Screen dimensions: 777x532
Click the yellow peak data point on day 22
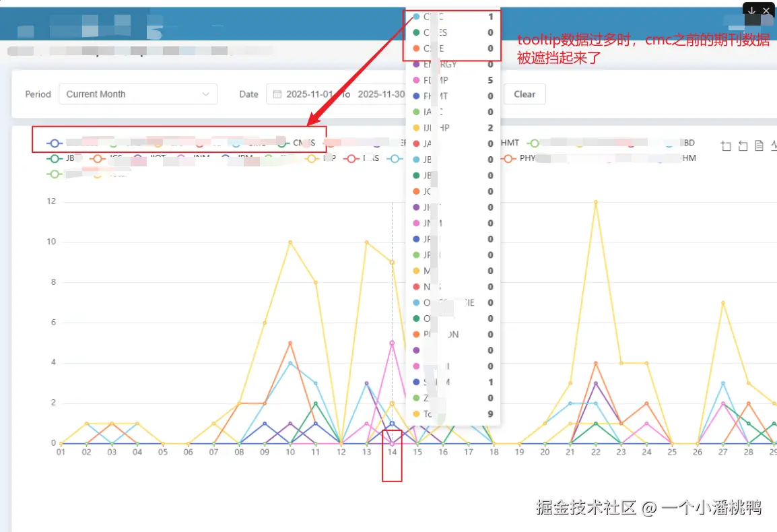[x=596, y=202]
